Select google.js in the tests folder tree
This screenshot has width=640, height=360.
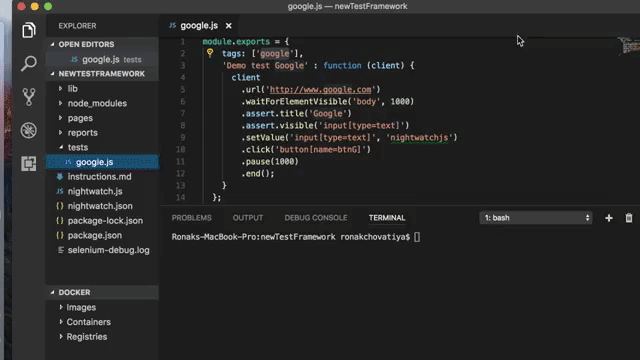coord(102,162)
